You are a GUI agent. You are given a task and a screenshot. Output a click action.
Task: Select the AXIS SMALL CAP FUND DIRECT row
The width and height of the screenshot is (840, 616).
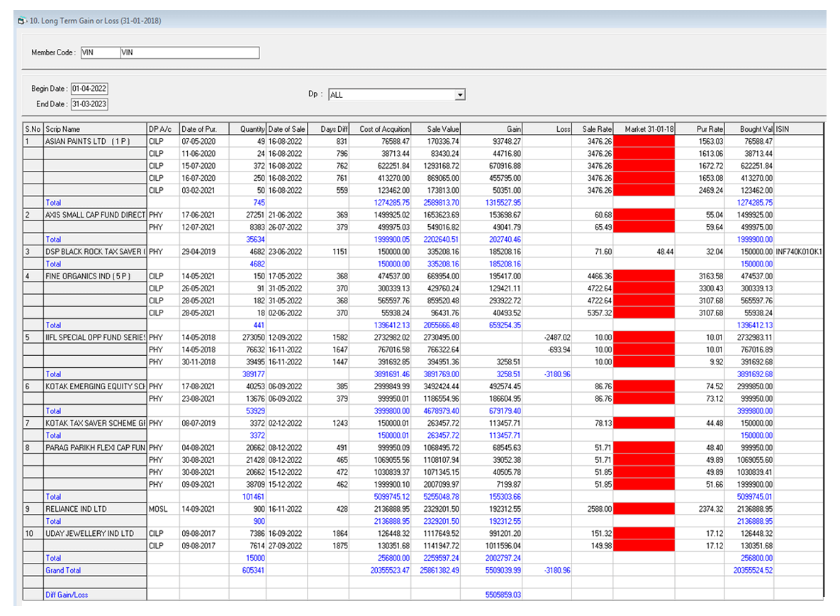pos(423,215)
